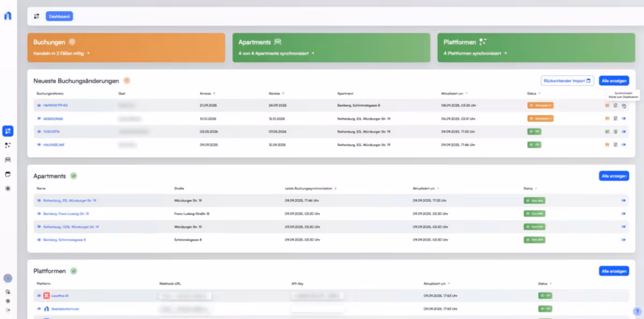Viewport: 644px width, 319px height.
Task: Open apartment link Bamberg, Schimmelsgasse 8
Action: coord(64,239)
